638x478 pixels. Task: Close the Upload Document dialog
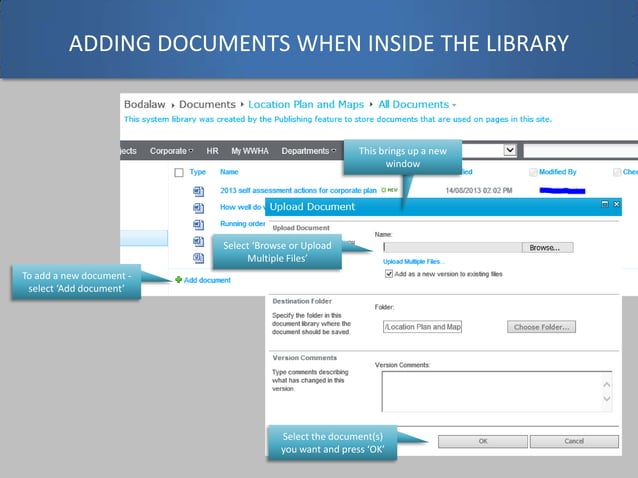click(x=616, y=204)
